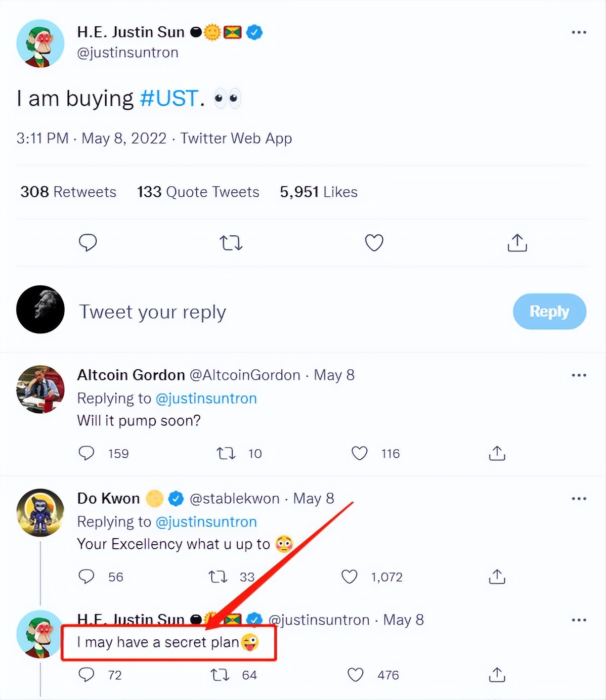This screenshot has height=700, width=606.
Task: View the 308 Retweets list
Action: (68, 192)
